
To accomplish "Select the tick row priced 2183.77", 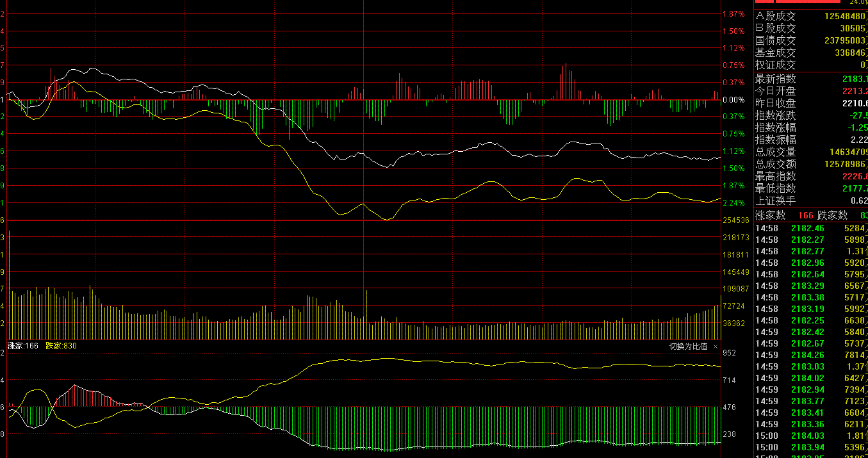I will (812, 401).
